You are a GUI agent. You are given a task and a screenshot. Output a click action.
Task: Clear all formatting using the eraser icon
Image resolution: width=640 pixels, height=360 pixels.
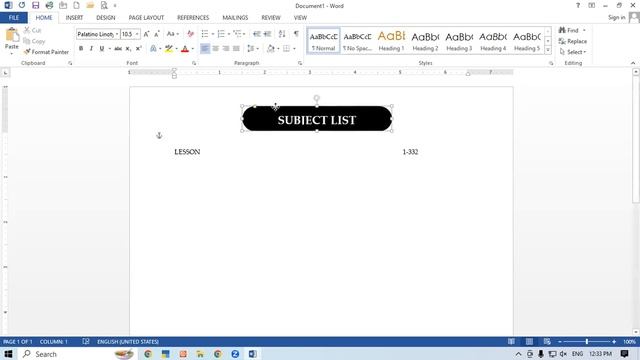190,34
